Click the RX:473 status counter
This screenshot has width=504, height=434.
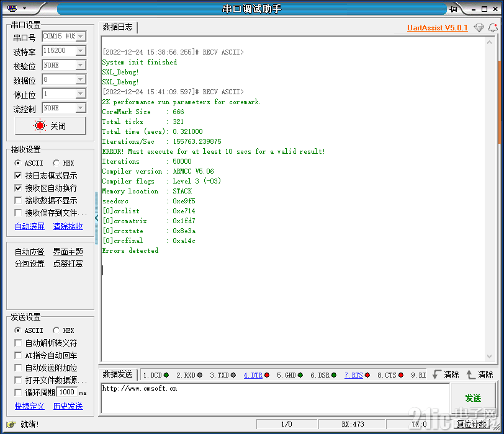[353, 424]
